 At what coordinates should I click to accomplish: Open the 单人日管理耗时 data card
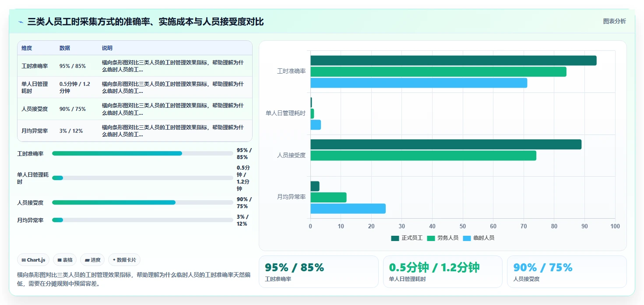coord(443,272)
